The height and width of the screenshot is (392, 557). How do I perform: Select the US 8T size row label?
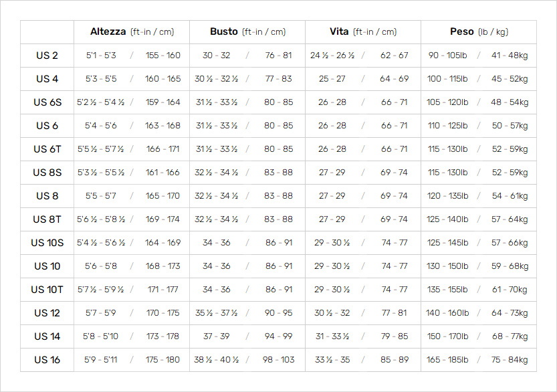[x=47, y=219]
